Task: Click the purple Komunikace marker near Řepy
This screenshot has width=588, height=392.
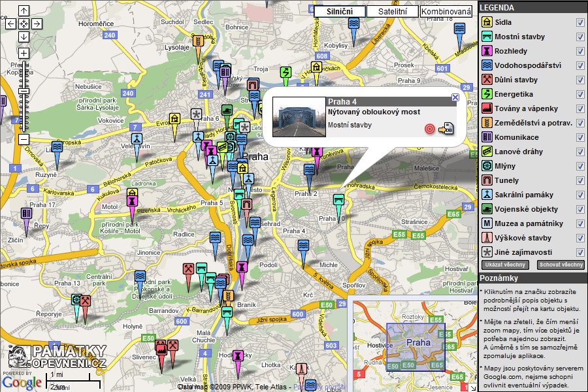Action: (x=26, y=214)
